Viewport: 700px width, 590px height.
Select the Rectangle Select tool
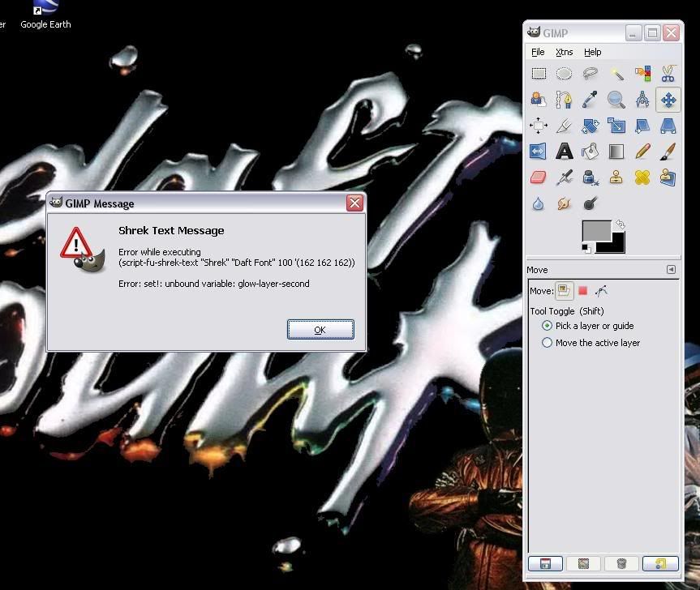pos(539,73)
